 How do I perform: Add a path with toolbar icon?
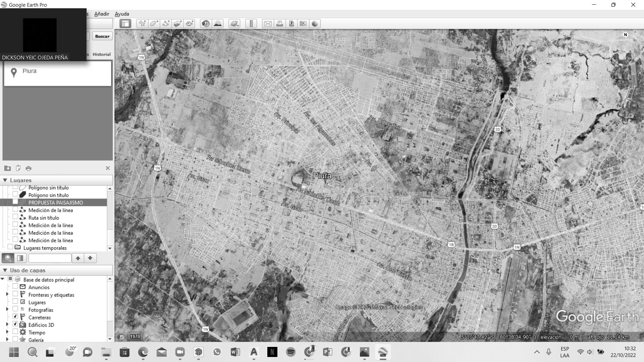click(x=166, y=23)
